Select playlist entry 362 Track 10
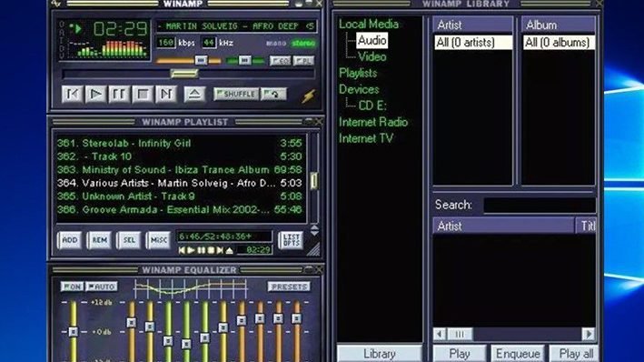The height and width of the screenshot is (362, 644). tap(180, 156)
